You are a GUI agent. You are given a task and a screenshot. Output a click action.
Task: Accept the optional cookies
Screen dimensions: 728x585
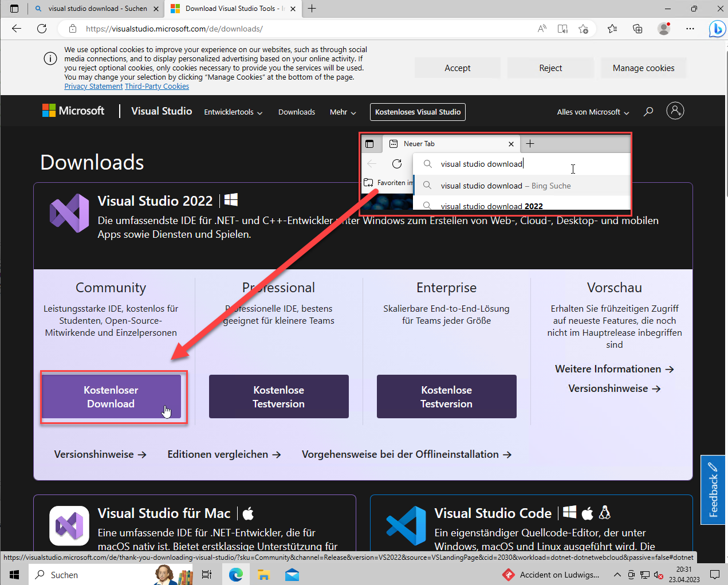pos(458,68)
